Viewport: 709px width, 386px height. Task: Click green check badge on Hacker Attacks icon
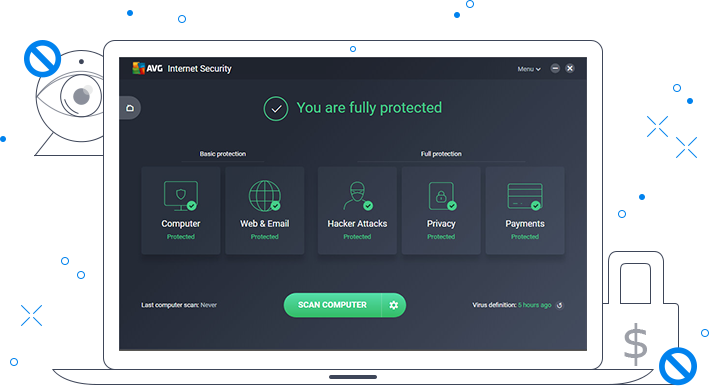tap(368, 206)
